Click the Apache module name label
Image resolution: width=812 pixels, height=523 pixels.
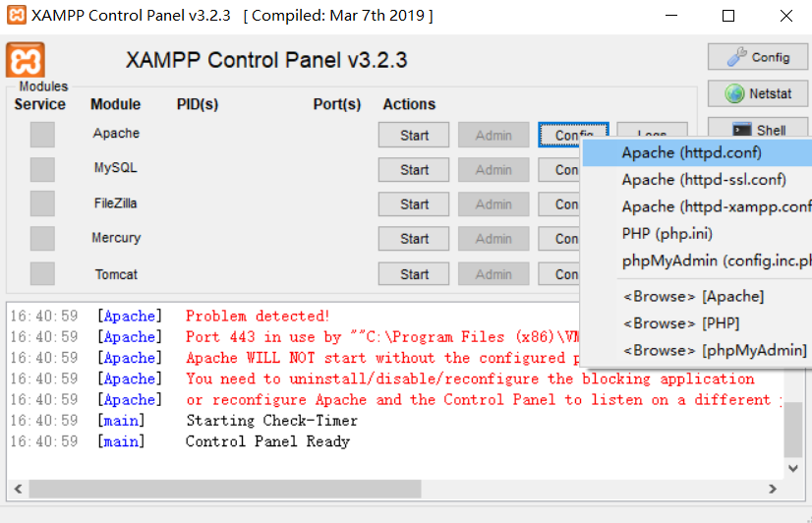tap(116, 133)
